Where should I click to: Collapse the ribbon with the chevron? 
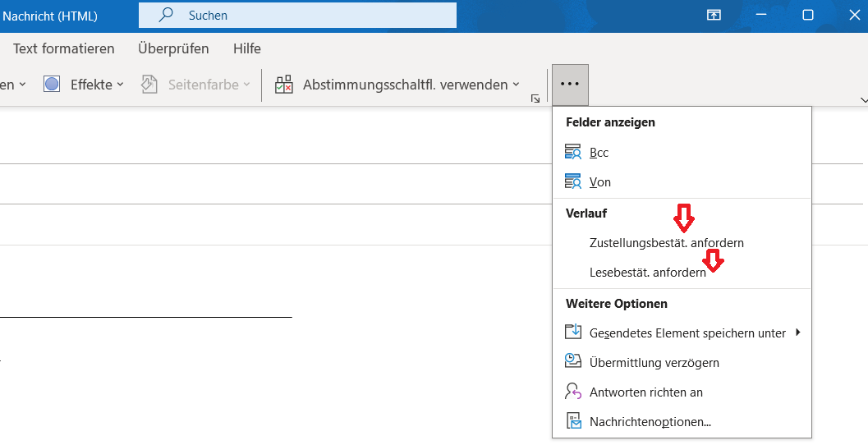[x=864, y=100]
